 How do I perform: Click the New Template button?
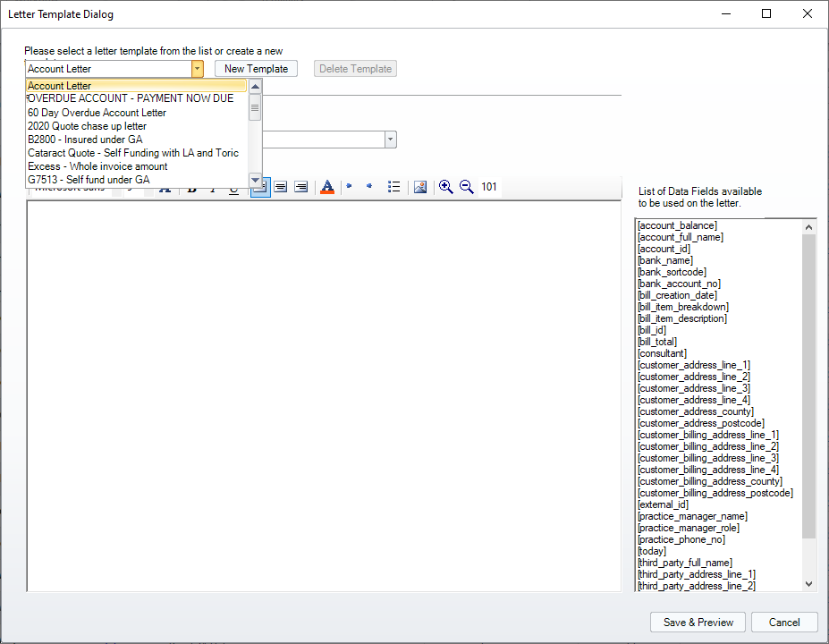pyautogui.click(x=256, y=69)
